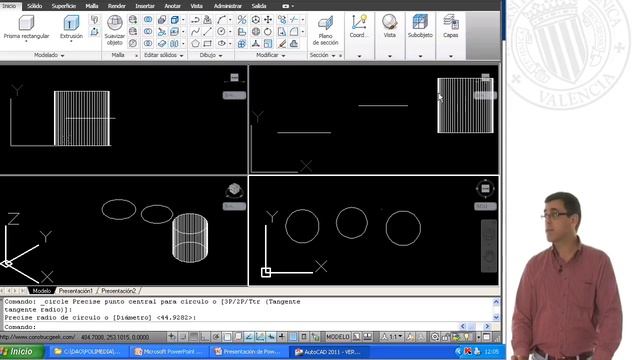The width and height of the screenshot is (640, 360).
Task: Expand the Sección panel arrow
Action: click(x=333, y=56)
